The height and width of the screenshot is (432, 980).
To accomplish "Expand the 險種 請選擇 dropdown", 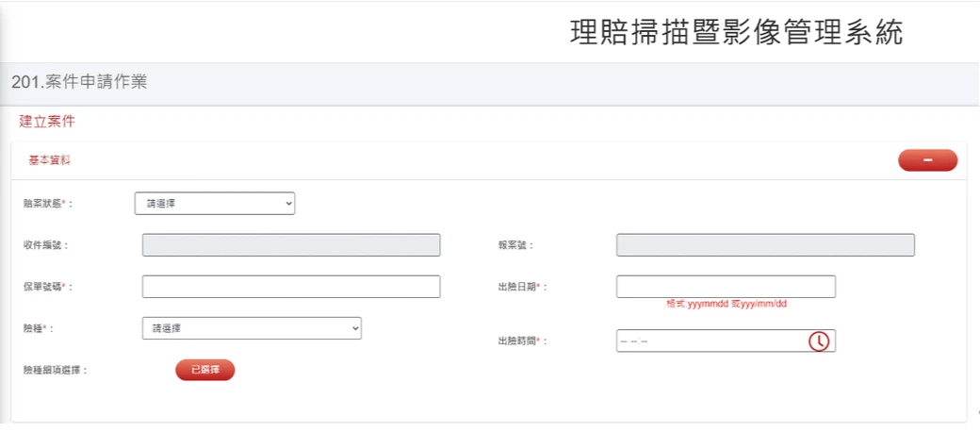I will pos(252,328).
